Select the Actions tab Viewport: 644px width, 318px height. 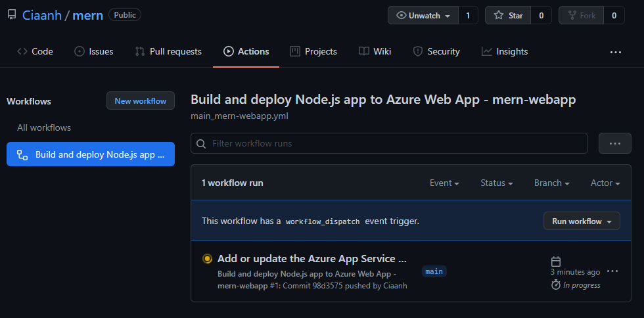(246, 51)
